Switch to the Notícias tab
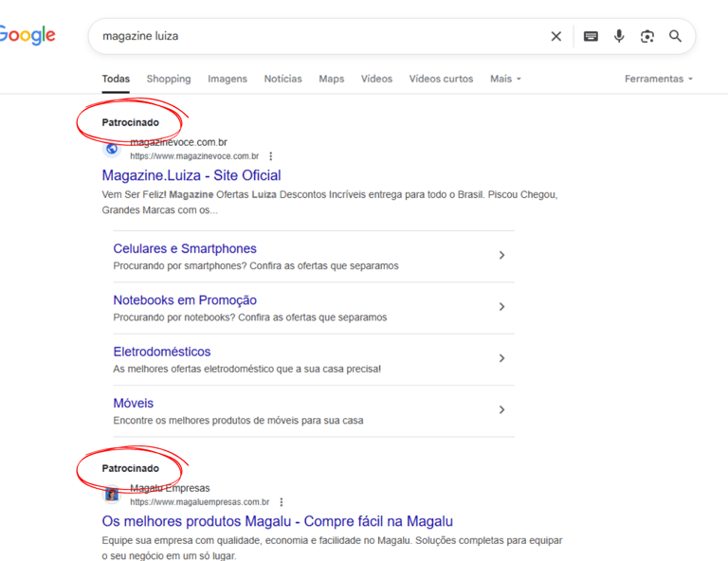The width and height of the screenshot is (728, 561). [282, 79]
